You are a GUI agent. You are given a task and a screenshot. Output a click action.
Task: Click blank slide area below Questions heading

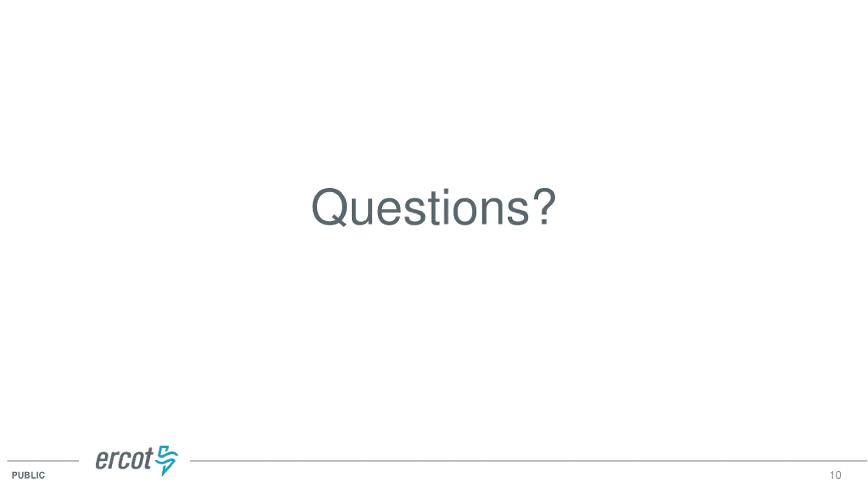point(434,332)
